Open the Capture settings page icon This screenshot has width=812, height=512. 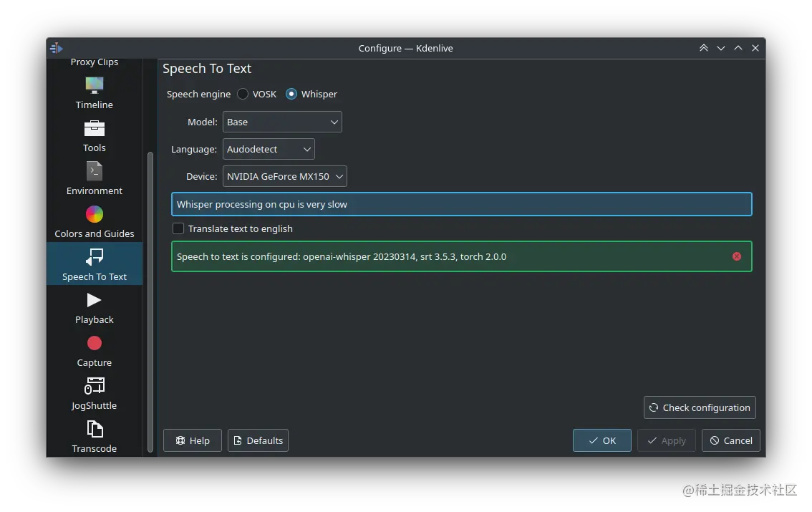pos(95,343)
